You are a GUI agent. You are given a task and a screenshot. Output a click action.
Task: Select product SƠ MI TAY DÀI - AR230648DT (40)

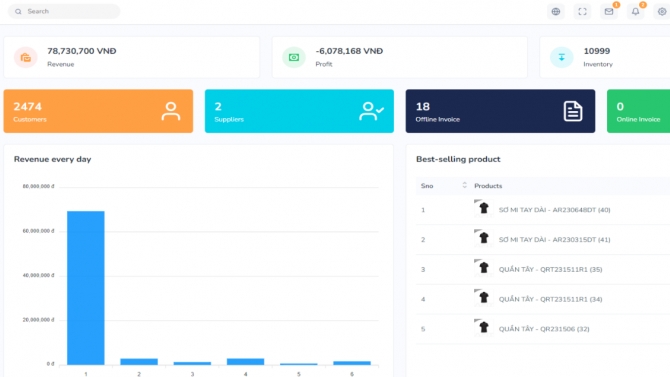tap(555, 210)
